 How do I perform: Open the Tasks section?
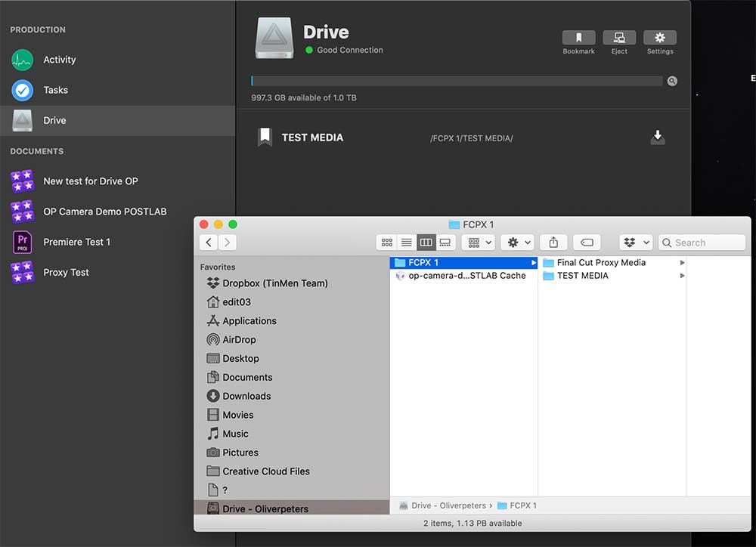coord(118,90)
